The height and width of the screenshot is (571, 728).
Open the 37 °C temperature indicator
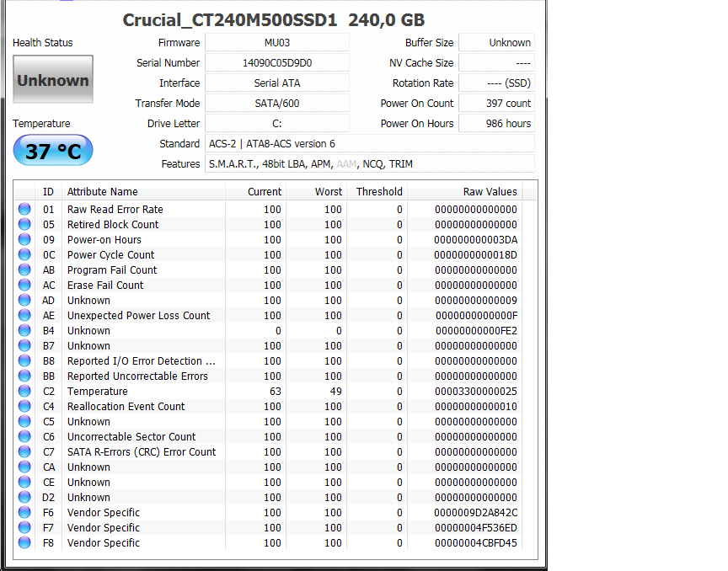point(53,151)
